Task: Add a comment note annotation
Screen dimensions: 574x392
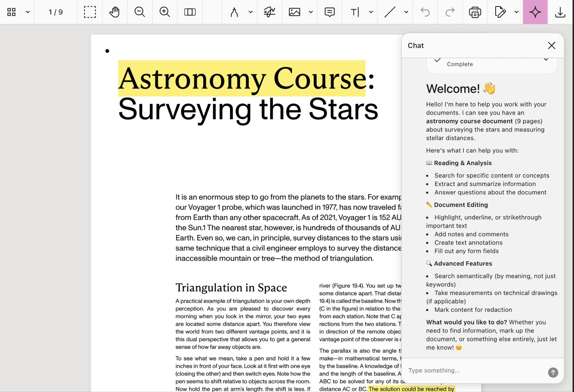Action: click(x=329, y=12)
